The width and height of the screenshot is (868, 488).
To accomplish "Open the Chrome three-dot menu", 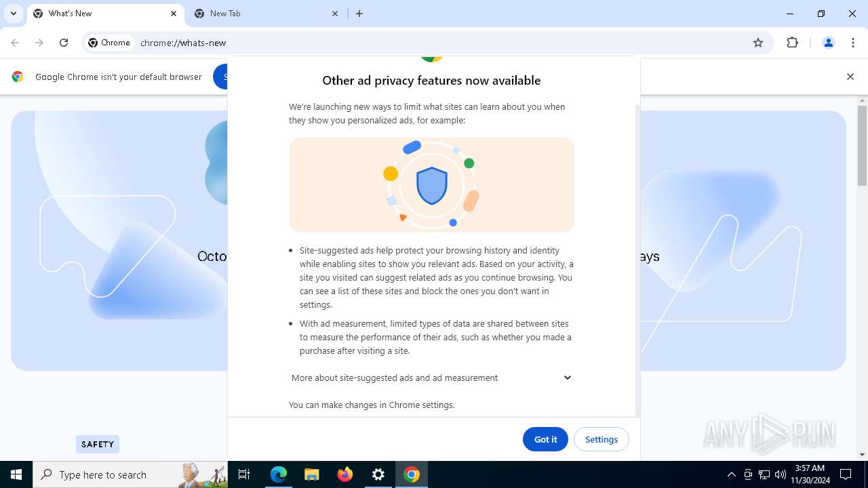I will click(x=853, y=43).
